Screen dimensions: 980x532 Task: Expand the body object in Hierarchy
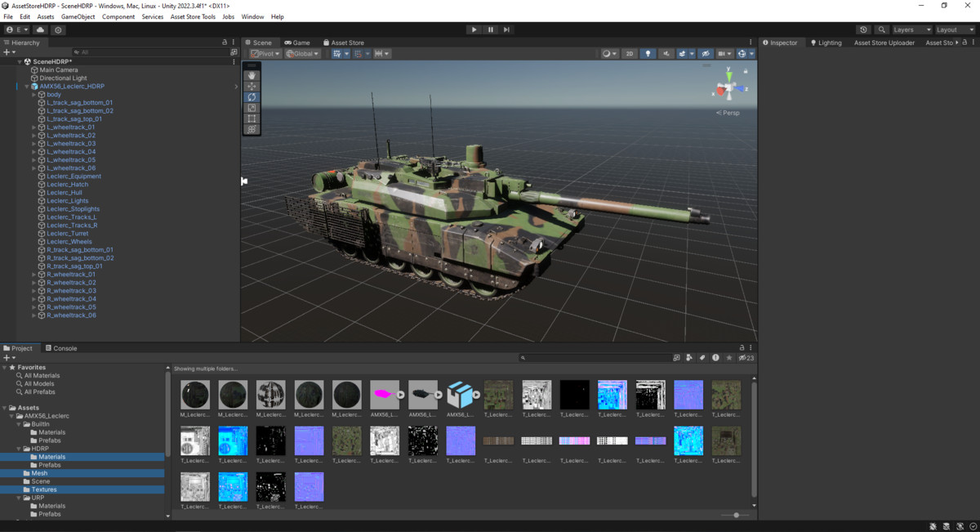[33, 95]
